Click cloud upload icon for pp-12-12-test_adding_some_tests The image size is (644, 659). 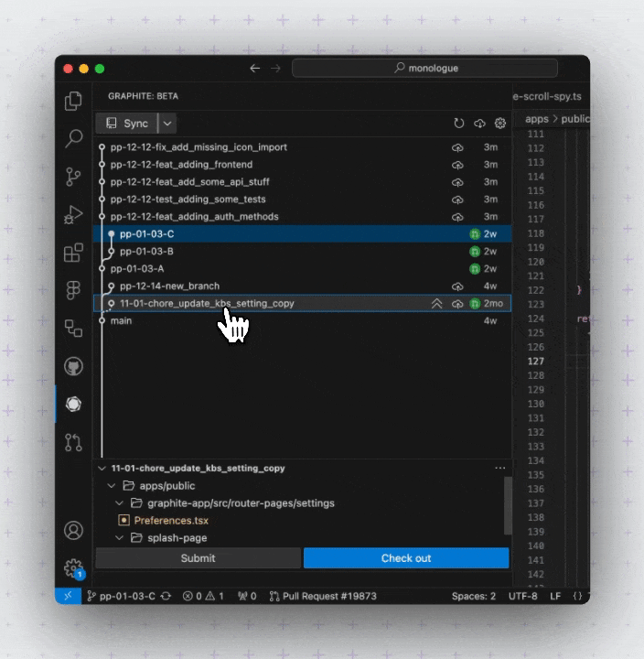457,200
